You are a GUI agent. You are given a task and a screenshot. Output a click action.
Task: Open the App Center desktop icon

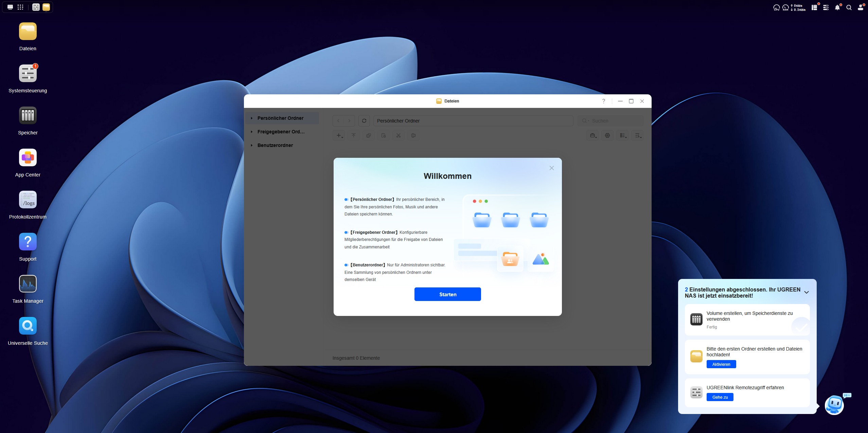coord(28,158)
